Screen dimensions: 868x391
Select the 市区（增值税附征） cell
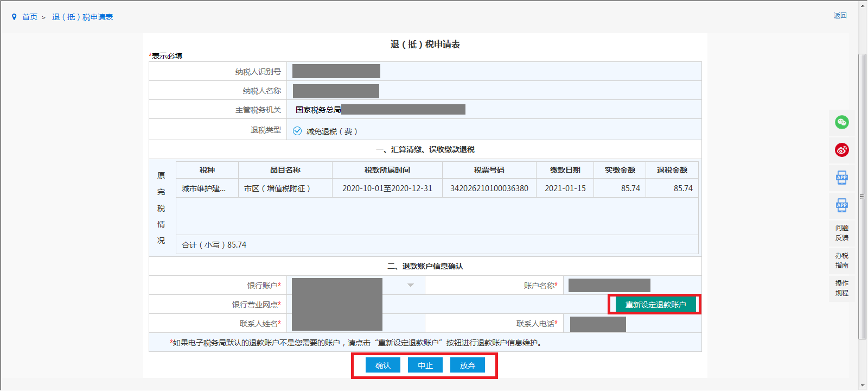coord(285,188)
